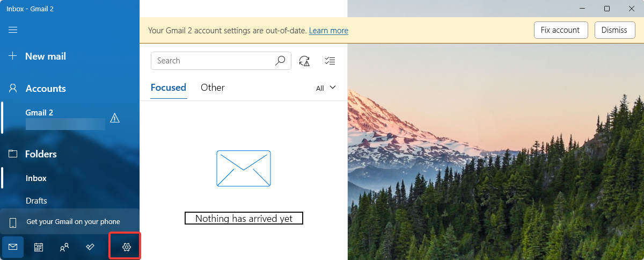644x260 pixels.
Task: Click the New mail plus icon
Action: pyautogui.click(x=13, y=56)
